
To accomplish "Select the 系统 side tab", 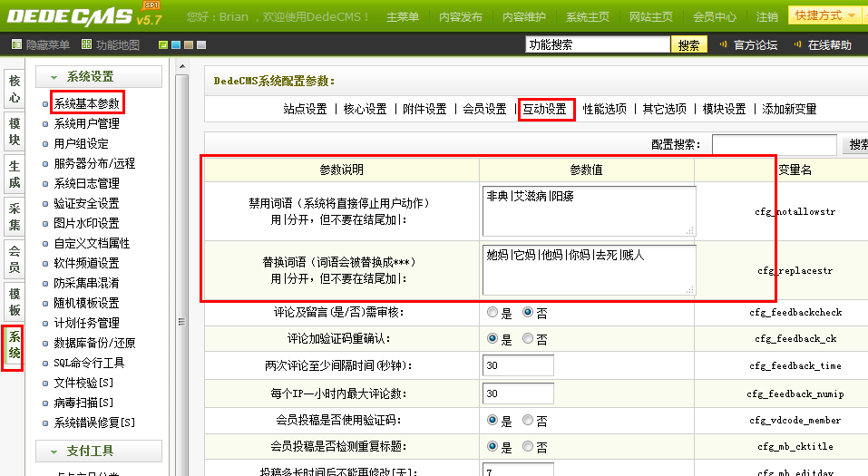I will coord(15,345).
